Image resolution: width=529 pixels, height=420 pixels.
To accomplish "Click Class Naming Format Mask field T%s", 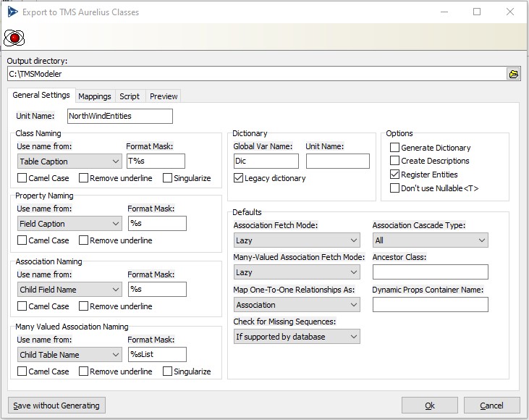I will tap(156, 161).
